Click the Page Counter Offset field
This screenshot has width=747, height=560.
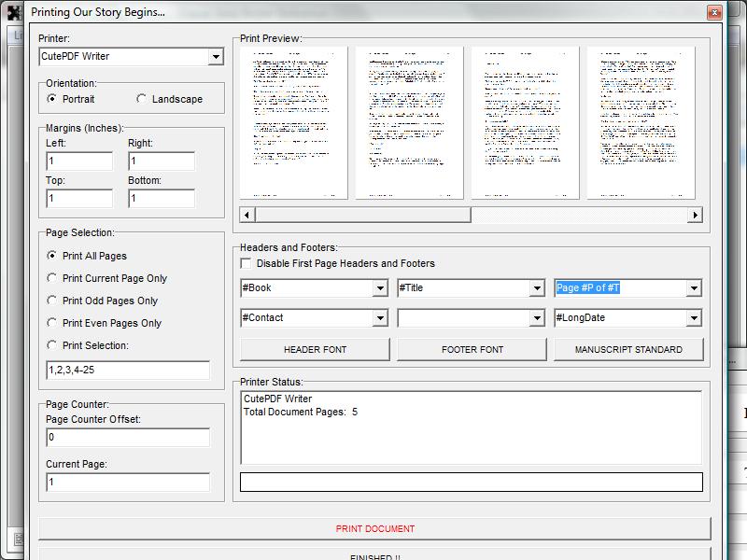(128, 438)
